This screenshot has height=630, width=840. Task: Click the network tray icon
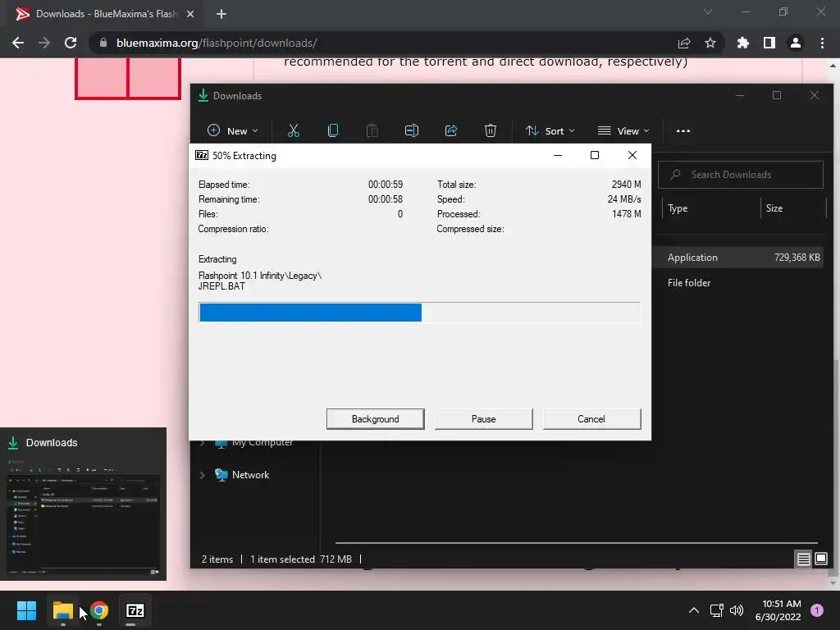click(717, 610)
